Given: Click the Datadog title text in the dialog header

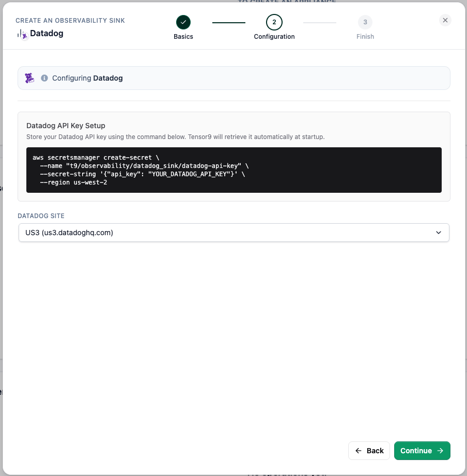Looking at the screenshot, I should (46, 34).
